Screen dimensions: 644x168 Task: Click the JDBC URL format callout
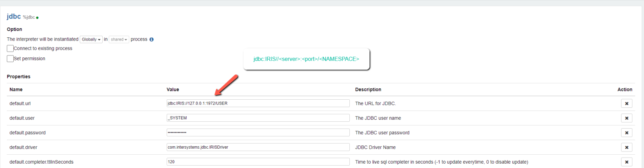pyautogui.click(x=306, y=59)
